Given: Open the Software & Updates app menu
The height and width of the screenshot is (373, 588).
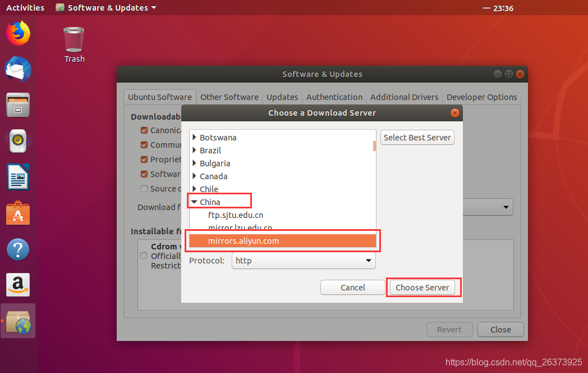Looking at the screenshot, I should 105,7.
